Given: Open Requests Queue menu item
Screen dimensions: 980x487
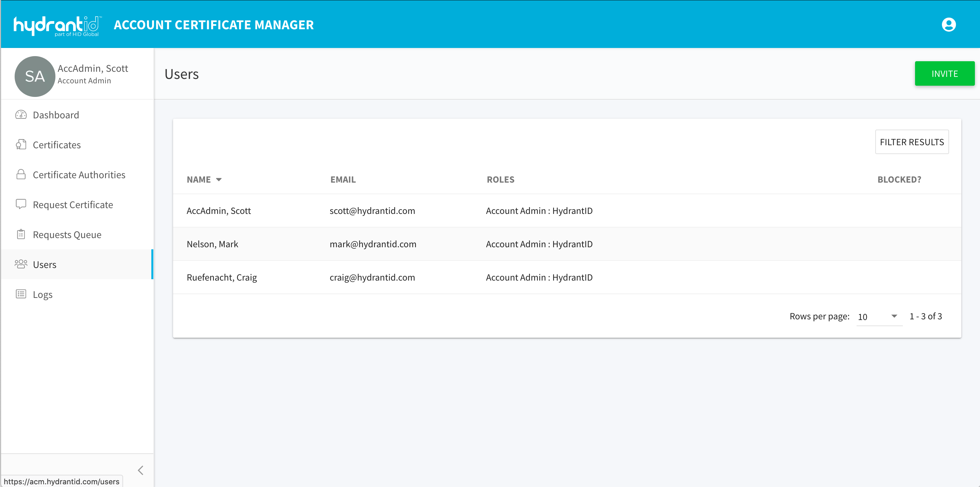Looking at the screenshot, I should [77, 234].
